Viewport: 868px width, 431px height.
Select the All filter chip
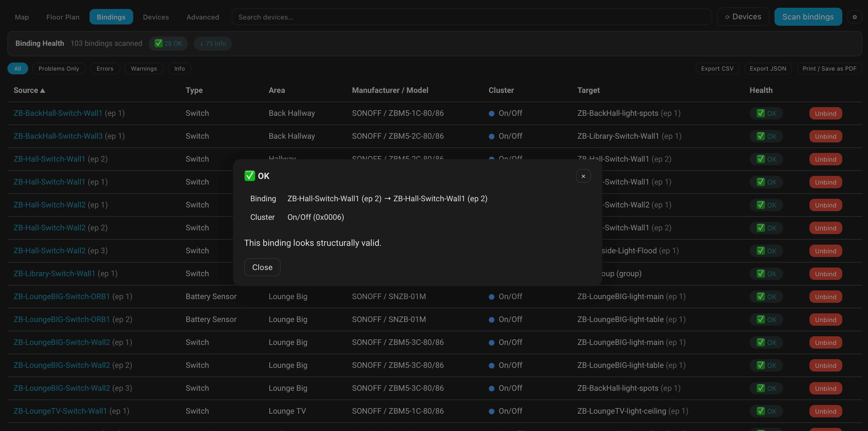point(18,68)
